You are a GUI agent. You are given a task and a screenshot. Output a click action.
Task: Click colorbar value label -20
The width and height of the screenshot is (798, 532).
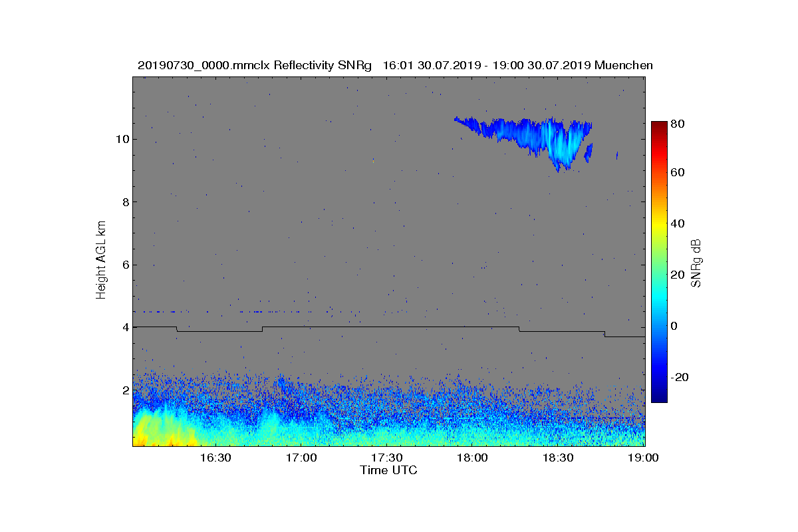coord(680,377)
